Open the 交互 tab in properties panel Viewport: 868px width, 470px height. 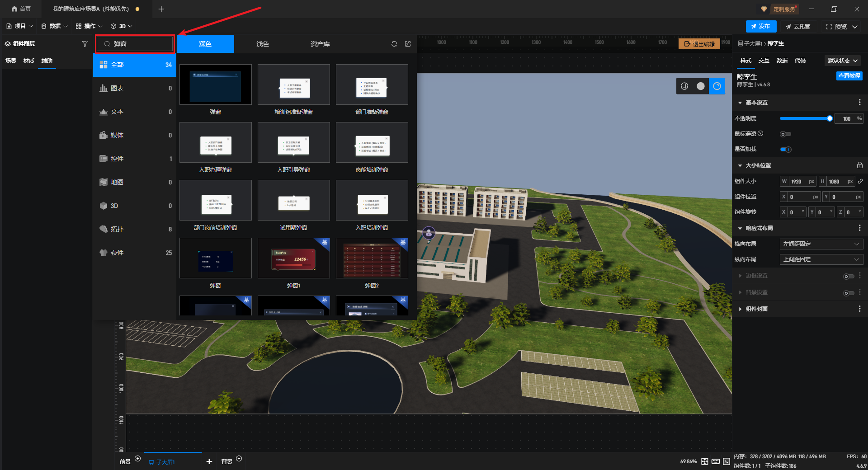[764, 61]
